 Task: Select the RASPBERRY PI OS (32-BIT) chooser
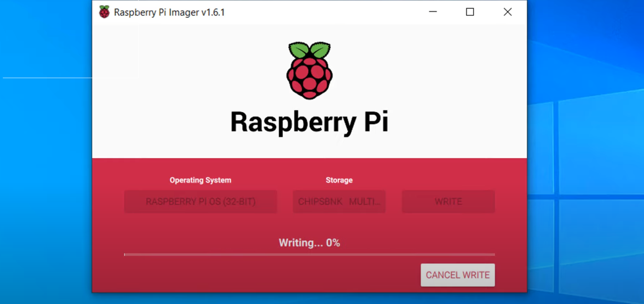pos(200,201)
